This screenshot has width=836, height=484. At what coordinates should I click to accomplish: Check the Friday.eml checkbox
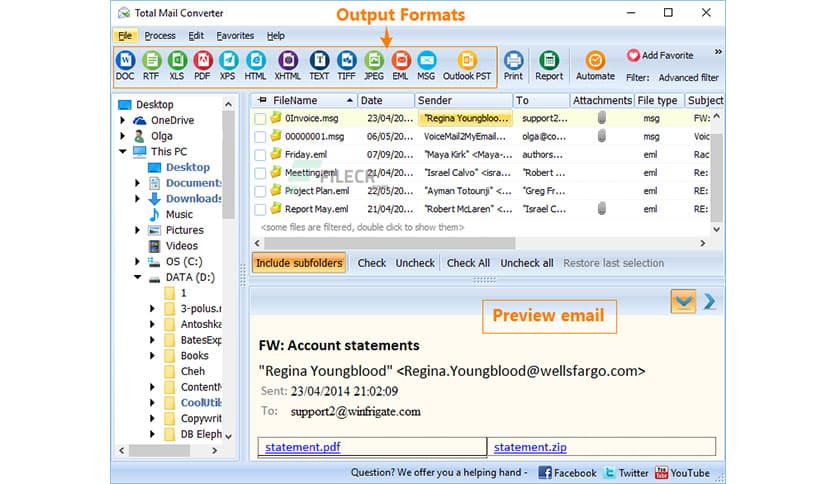(260, 155)
